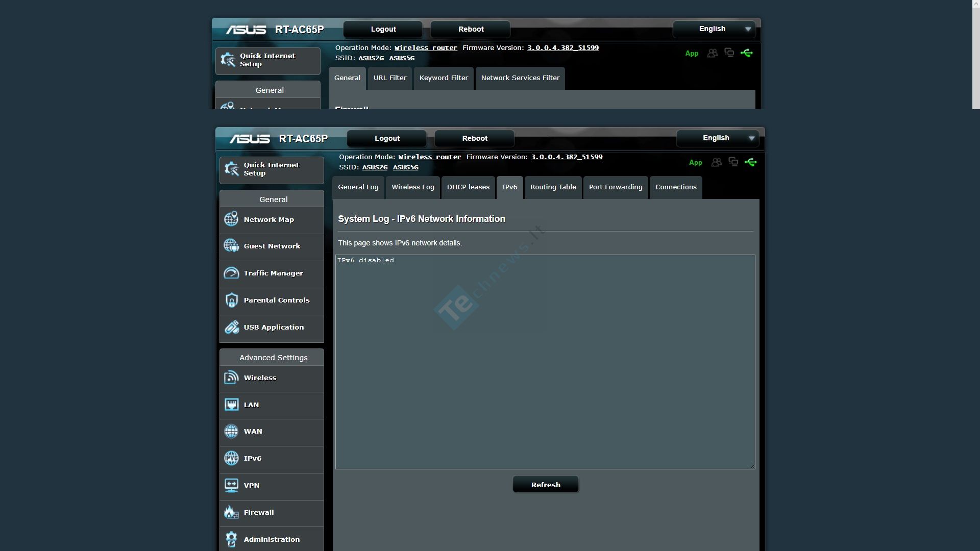Screen dimensions: 980x551
Task: Click guest users status icon in lower window
Action: click(x=717, y=162)
